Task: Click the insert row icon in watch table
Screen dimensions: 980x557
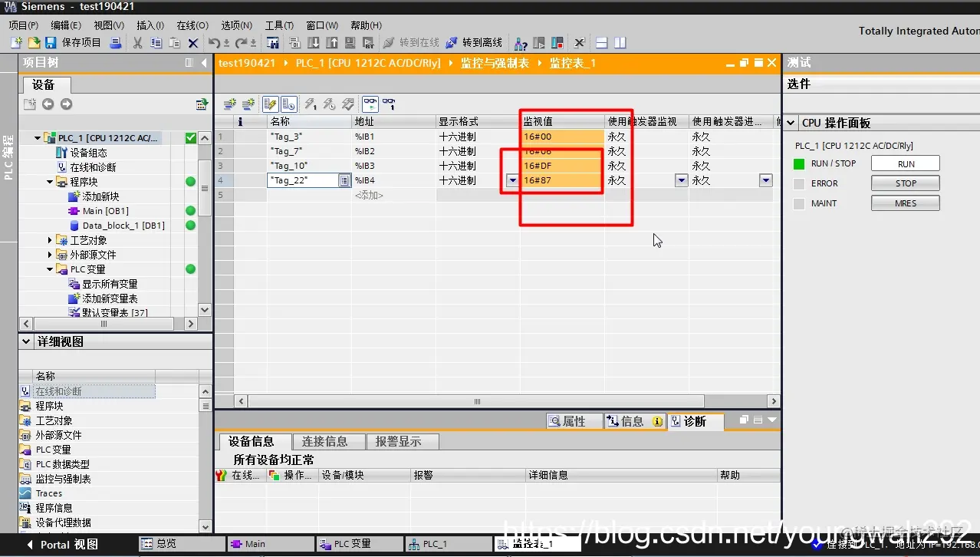Action: pos(230,104)
